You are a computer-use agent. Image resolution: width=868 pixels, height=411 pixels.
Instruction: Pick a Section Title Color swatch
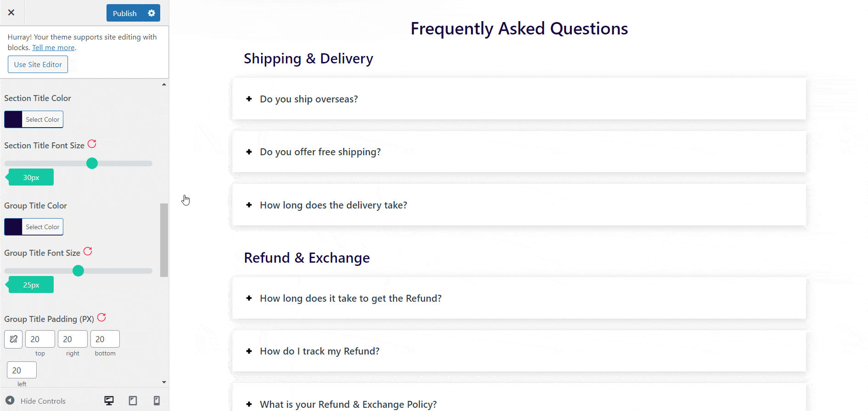pyautogui.click(x=13, y=119)
